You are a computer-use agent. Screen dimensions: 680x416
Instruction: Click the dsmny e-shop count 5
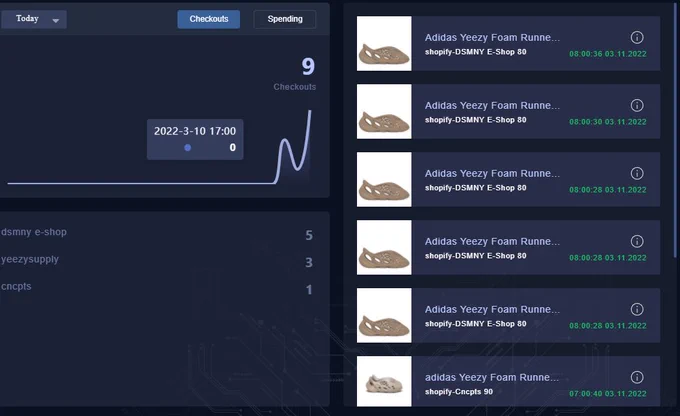pos(309,236)
